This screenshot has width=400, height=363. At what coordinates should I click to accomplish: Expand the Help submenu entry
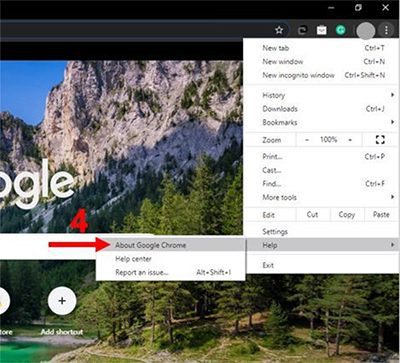(x=322, y=245)
